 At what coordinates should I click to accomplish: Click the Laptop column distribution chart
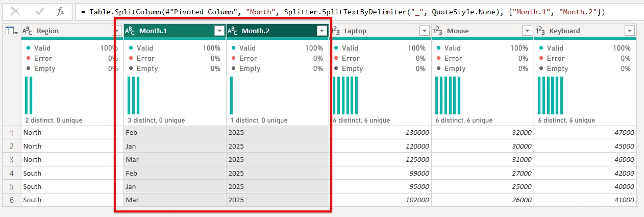[x=344, y=95]
